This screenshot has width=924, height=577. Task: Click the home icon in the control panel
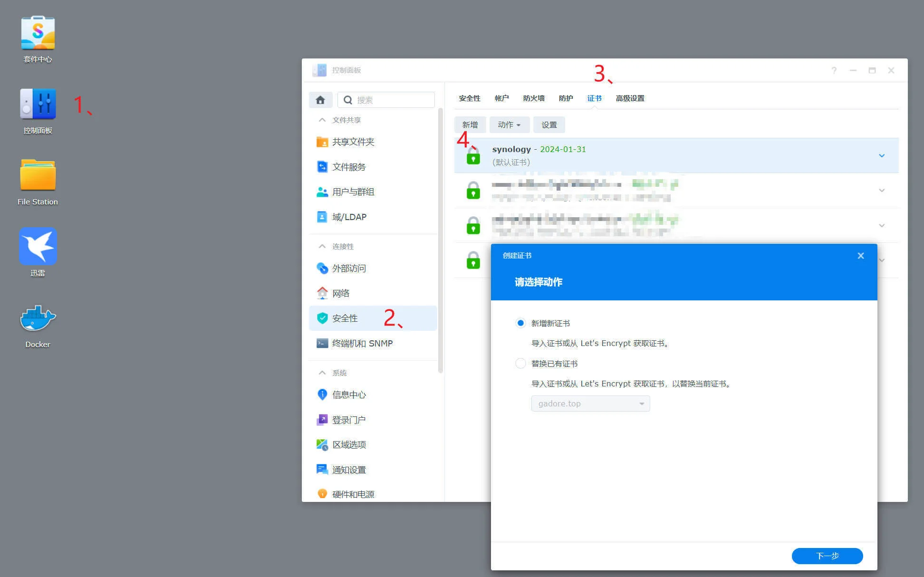320,100
